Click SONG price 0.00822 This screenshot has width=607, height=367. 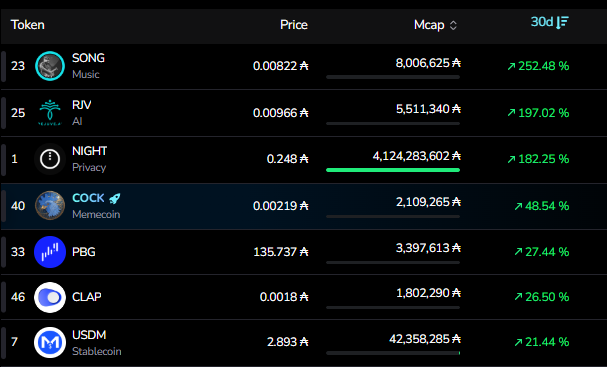281,66
